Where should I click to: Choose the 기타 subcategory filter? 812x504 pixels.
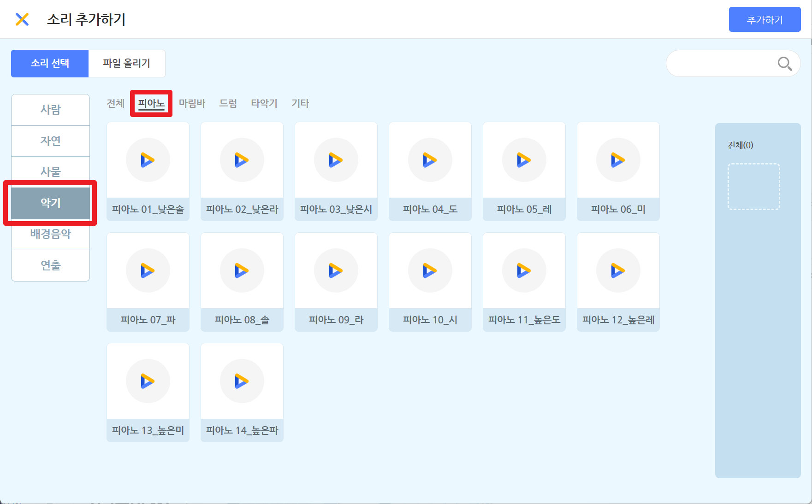tap(300, 103)
